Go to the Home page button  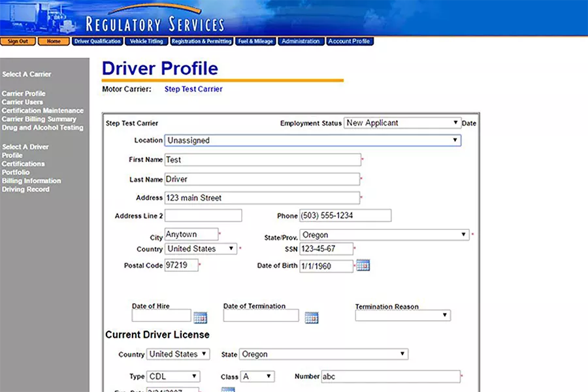click(x=54, y=41)
